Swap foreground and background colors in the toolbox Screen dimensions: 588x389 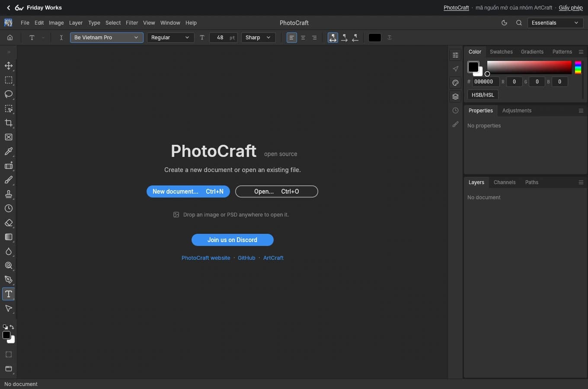pos(12,327)
